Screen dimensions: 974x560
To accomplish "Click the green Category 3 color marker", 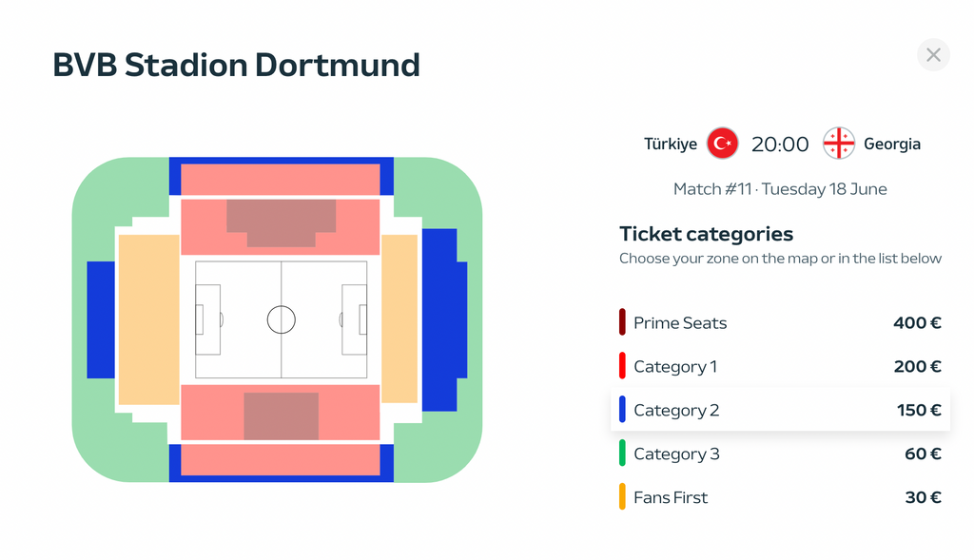I will tap(622, 454).
